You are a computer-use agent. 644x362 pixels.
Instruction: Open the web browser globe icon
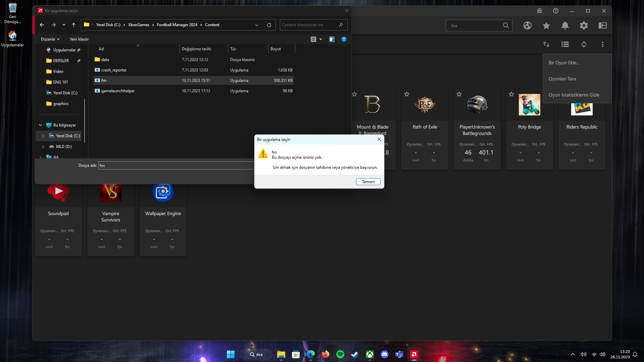coord(528,25)
